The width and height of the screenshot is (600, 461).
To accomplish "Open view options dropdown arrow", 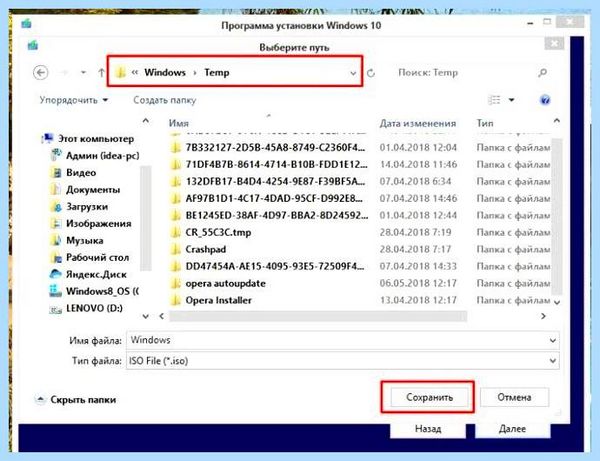I will point(512,100).
